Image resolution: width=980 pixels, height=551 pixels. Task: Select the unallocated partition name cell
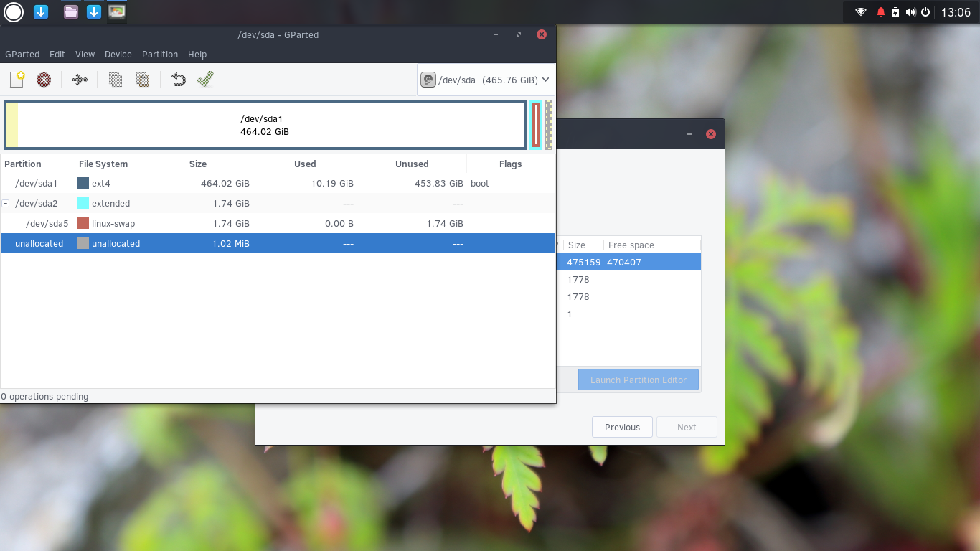pyautogui.click(x=39, y=244)
